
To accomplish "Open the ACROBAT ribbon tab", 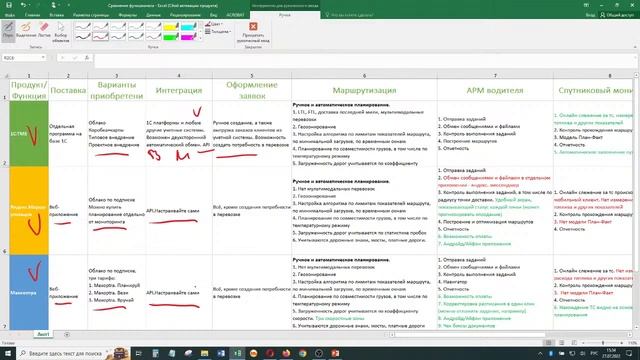I will click(235, 15).
